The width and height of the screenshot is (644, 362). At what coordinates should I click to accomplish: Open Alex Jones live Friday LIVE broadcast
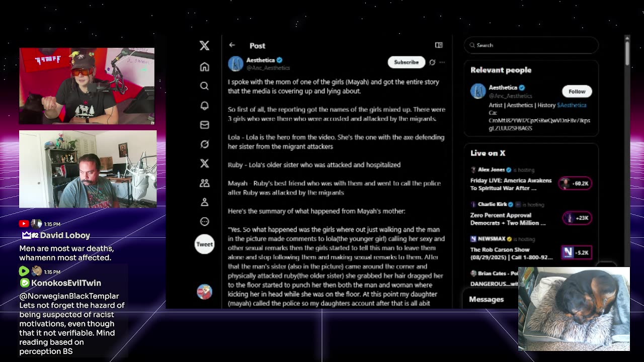(511, 184)
